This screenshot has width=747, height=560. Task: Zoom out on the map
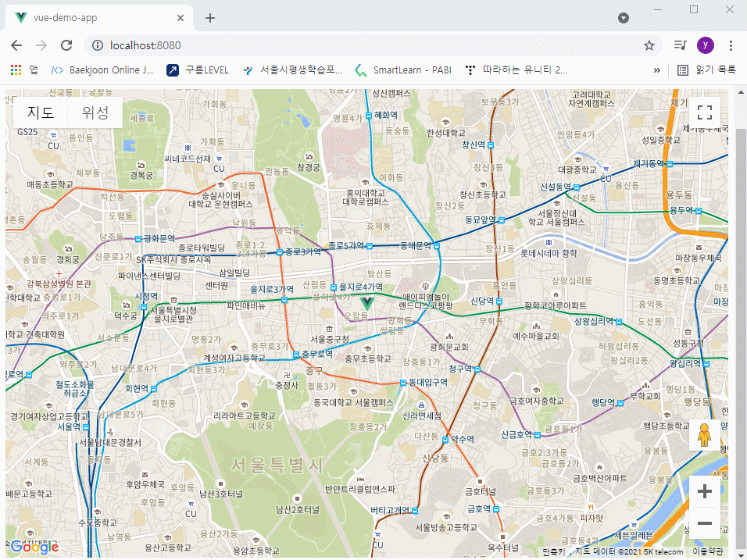click(x=705, y=523)
